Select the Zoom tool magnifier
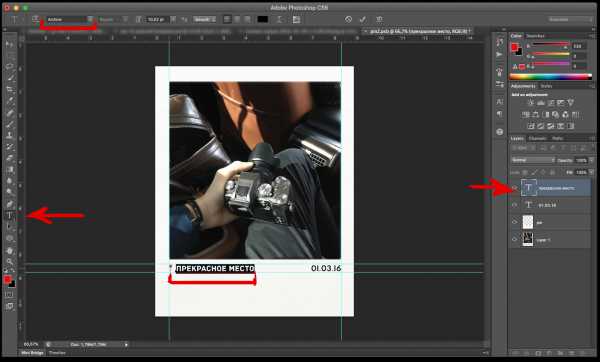The height and width of the screenshot is (362, 600). point(10,262)
